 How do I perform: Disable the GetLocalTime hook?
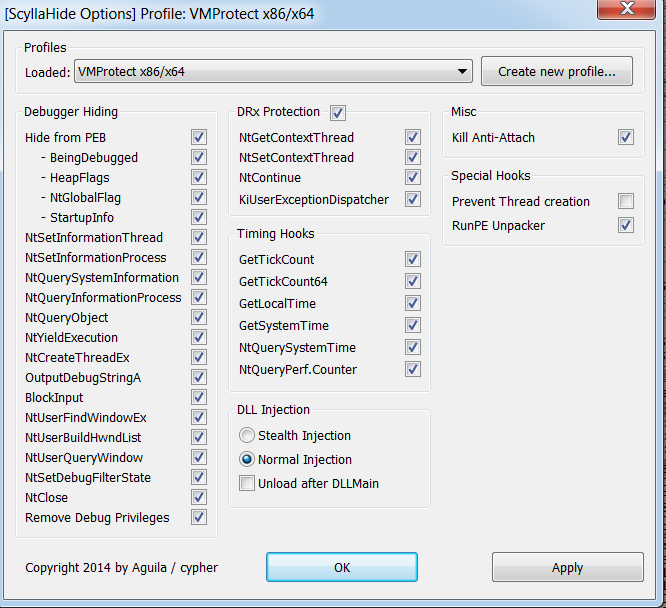pos(413,303)
